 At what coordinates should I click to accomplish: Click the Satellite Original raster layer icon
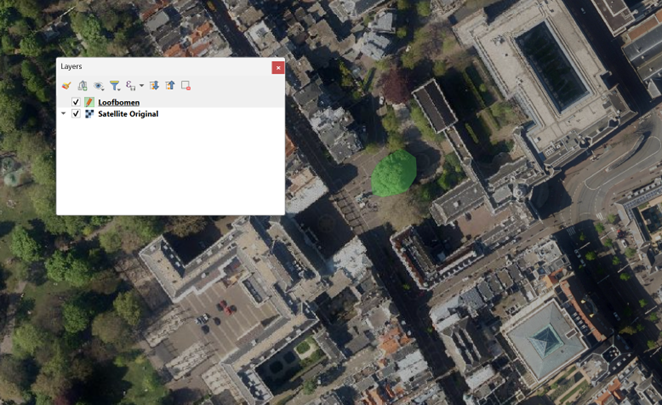click(89, 114)
